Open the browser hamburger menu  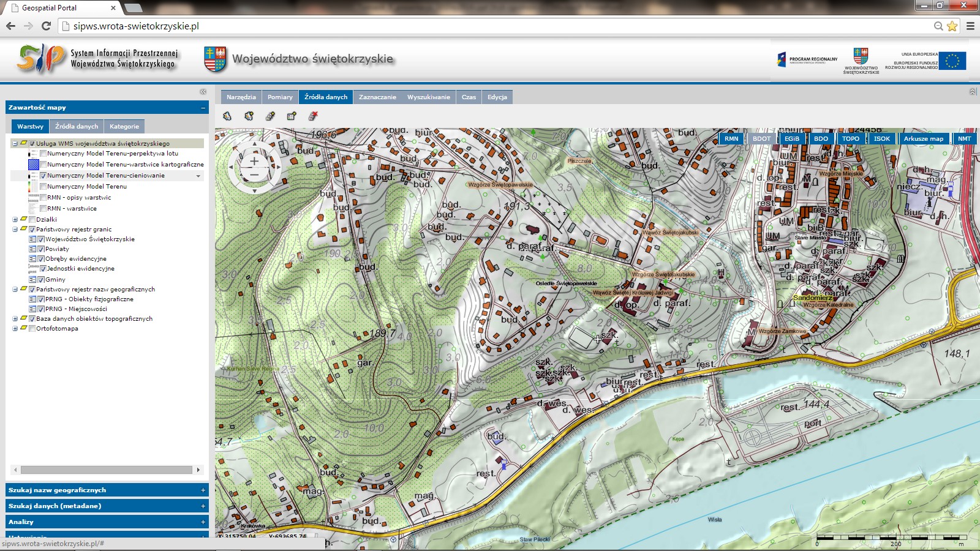click(970, 26)
